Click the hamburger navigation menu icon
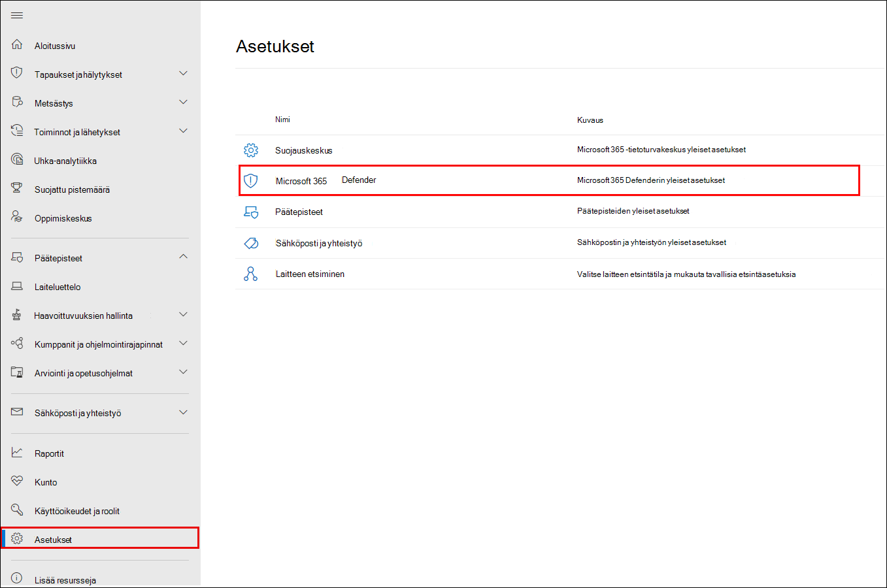The image size is (887, 588). pyautogui.click(x=17, y=16)
